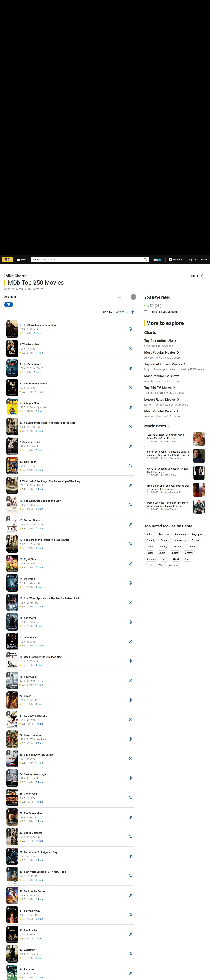210x980 pixels.
Task: Rate Back to the Future
Action: (x=39, y=899)
